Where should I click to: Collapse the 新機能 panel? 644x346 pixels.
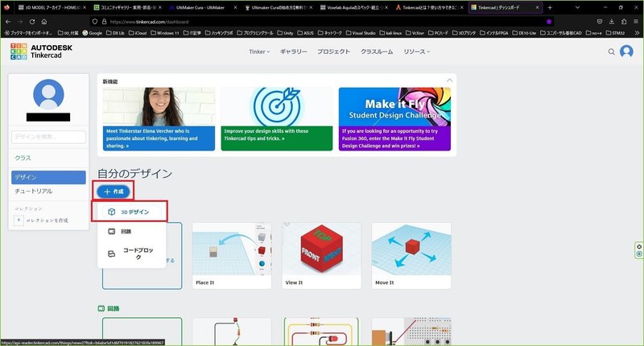click(449, 80)
